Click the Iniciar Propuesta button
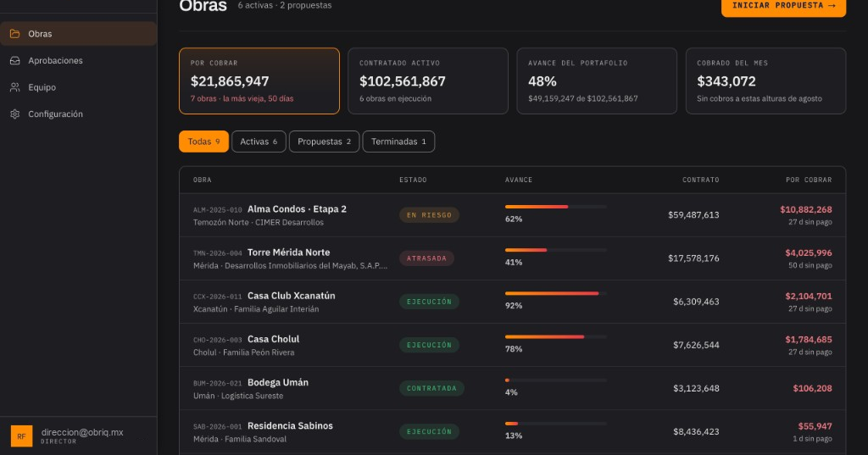This screenshot has height=455, width=868. [x=783, y=7]
